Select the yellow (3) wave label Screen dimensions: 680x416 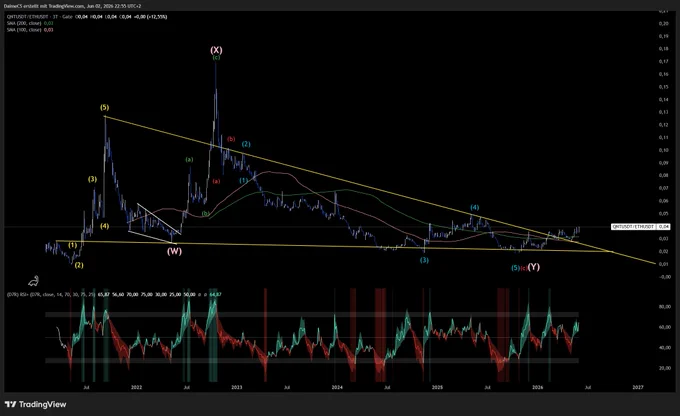tap(92, 179)
